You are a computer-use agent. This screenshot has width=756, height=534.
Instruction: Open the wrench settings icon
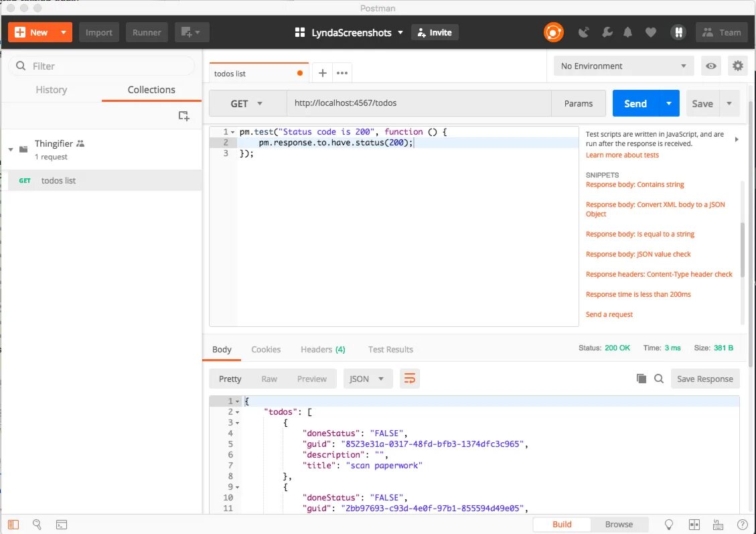tap(607, 32)
